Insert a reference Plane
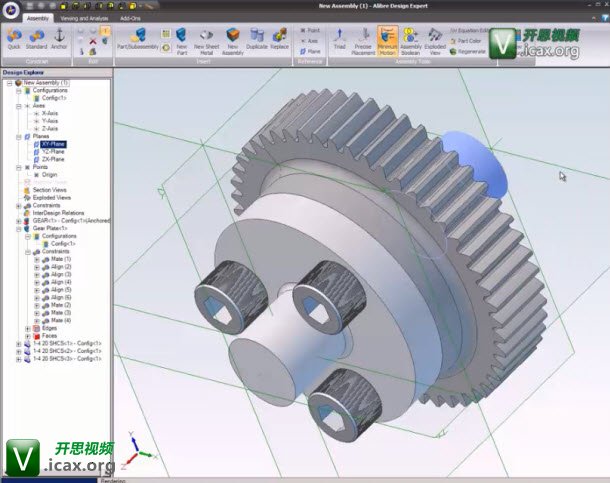This screenshot has width=610, height=483. tap(310, 51)
